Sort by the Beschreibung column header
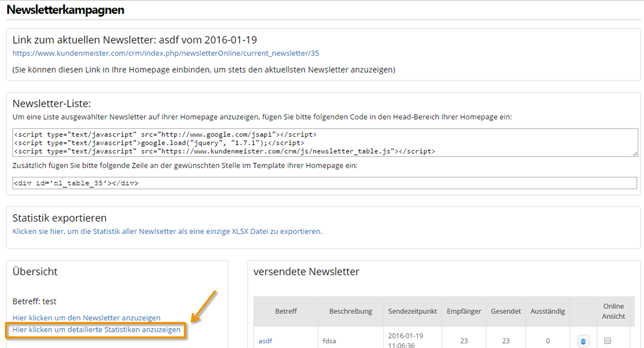Screen dimensions: 644x348 351,311
